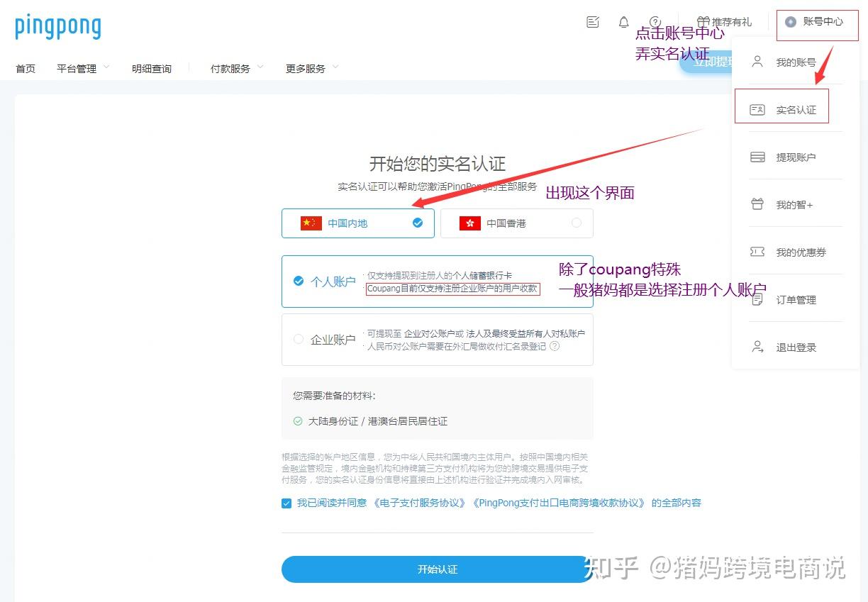Select 个人账户 account type
This screenshot has width=868, height=602.
pos(438,282)
